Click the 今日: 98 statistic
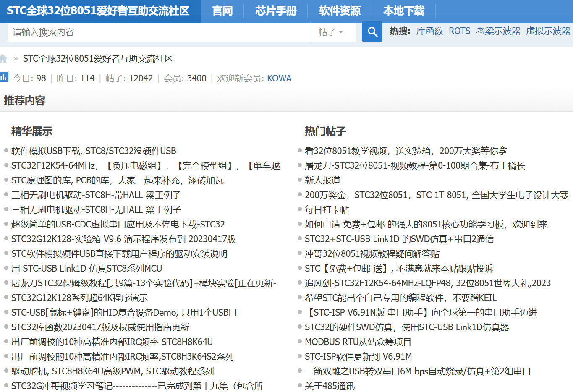The height and width of the screenshot is (392, 573). pos(29,78)
